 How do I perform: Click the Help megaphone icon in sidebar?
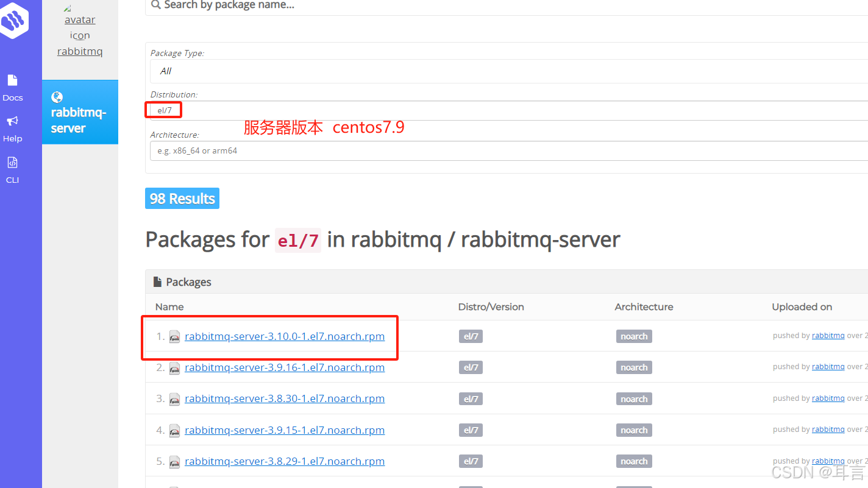pyautogui.click(x=12, y=121)
